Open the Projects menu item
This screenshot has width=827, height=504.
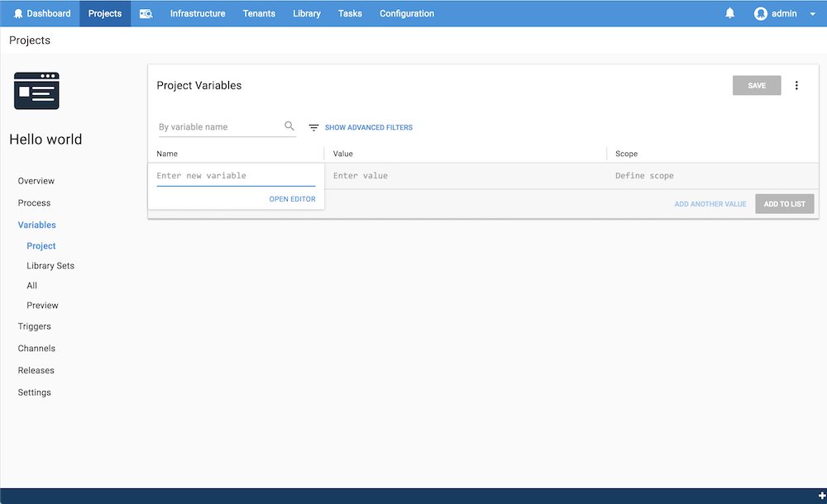coord(105,14)
